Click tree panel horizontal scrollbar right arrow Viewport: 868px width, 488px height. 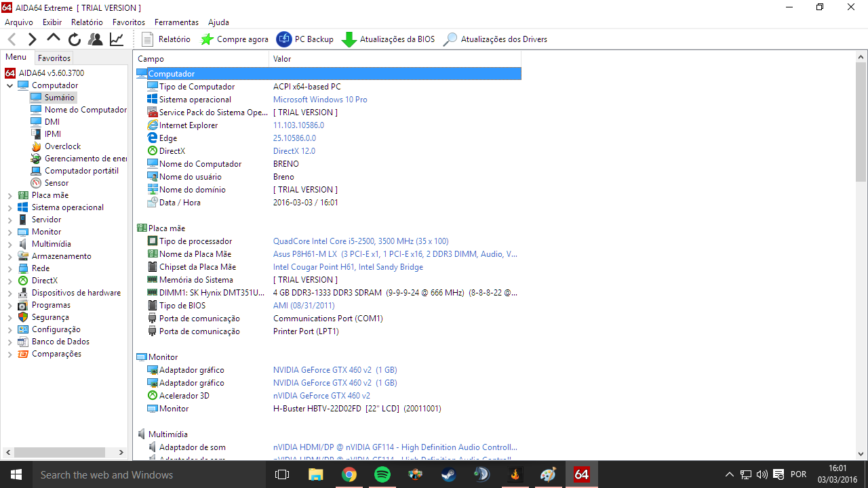[121, 452]
